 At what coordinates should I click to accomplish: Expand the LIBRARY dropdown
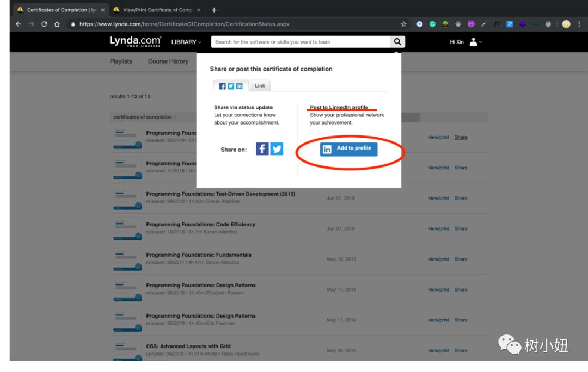[x=186, y=42]
